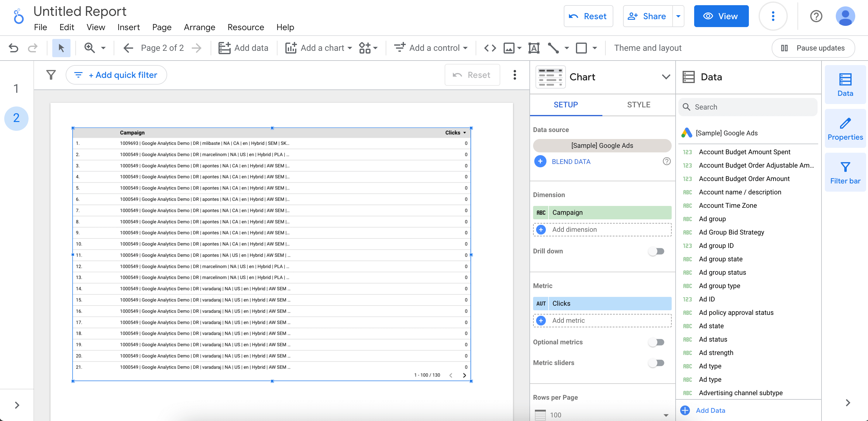Click the Search field in the Data panel
The image size is (868, 421).
coord(748,107)
